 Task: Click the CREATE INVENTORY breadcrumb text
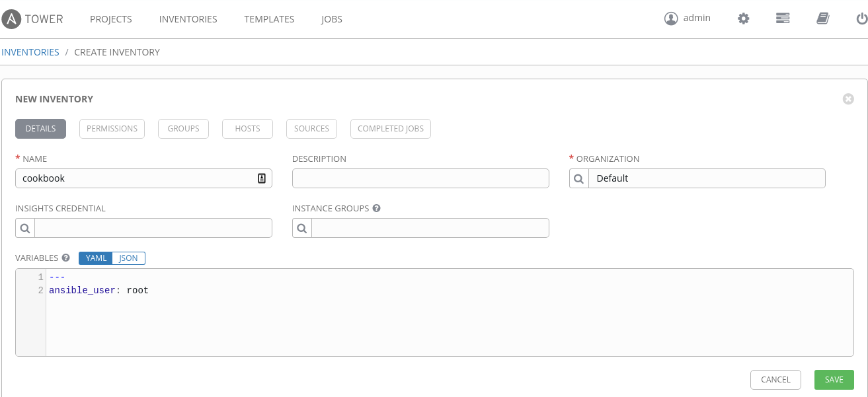117,52
